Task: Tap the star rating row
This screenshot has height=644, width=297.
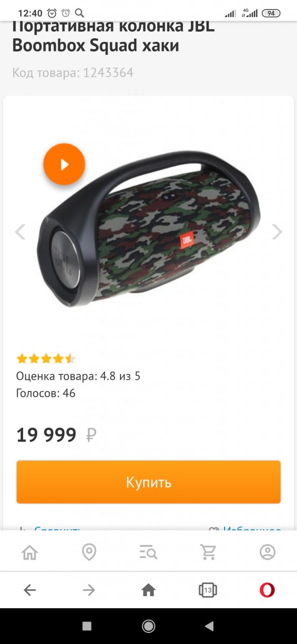Action: pyautogui.click(x=46, y=359)
